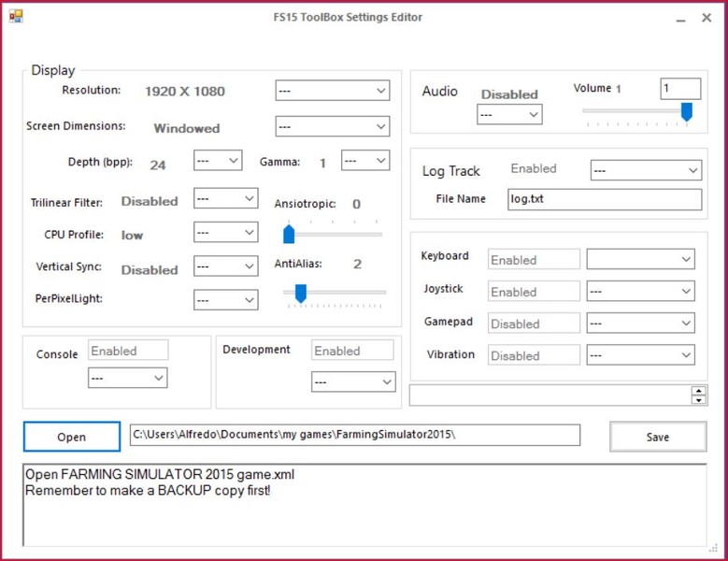The image size is (728, 561).
Task: Expand the Screen Dimensions dropdown
Action: (332, 126)
